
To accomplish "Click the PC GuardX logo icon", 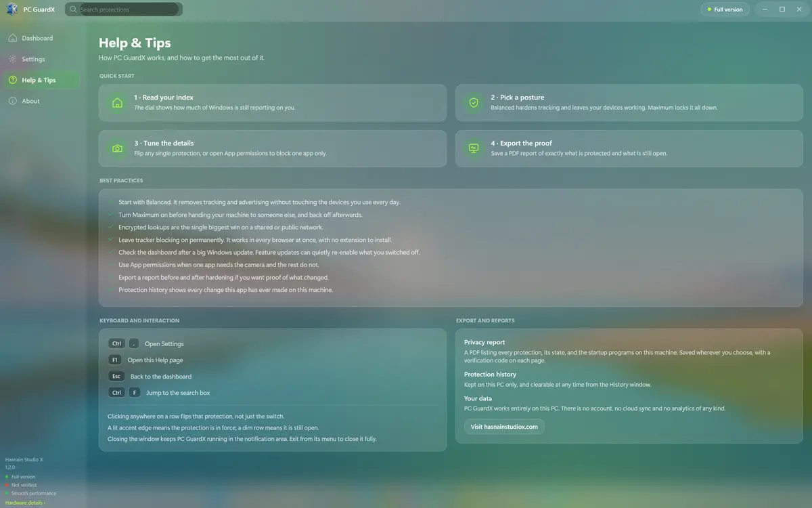I will coord(12,9).
